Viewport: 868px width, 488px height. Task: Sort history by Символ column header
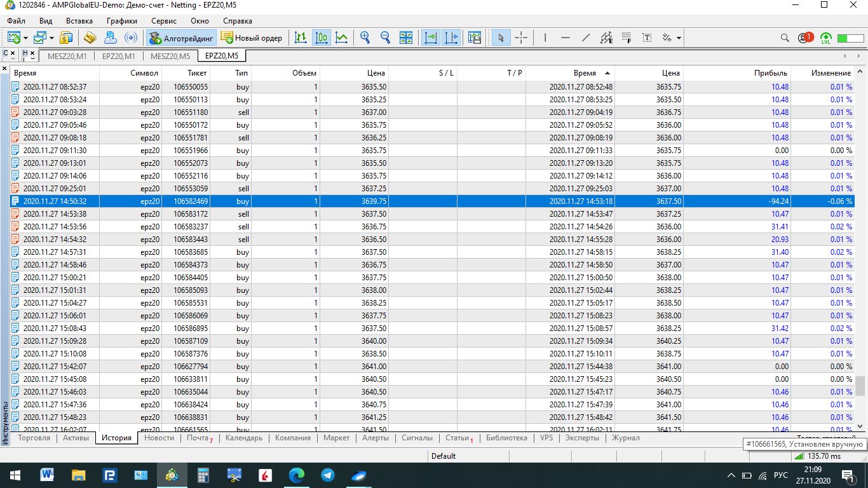pos(131,73)
